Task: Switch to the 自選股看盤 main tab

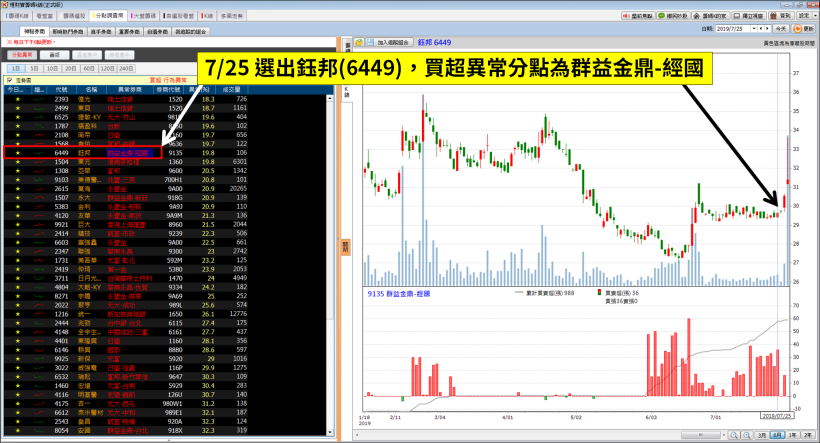Action: pos(178,16)
